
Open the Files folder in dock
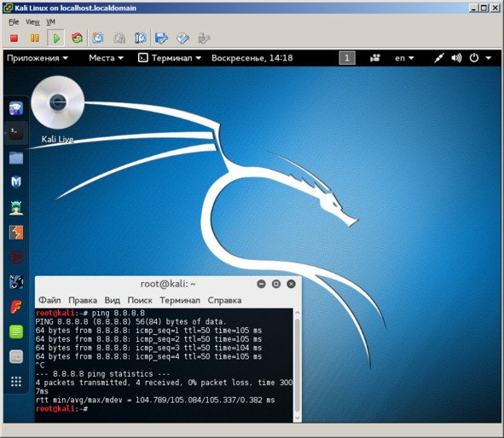16,158
